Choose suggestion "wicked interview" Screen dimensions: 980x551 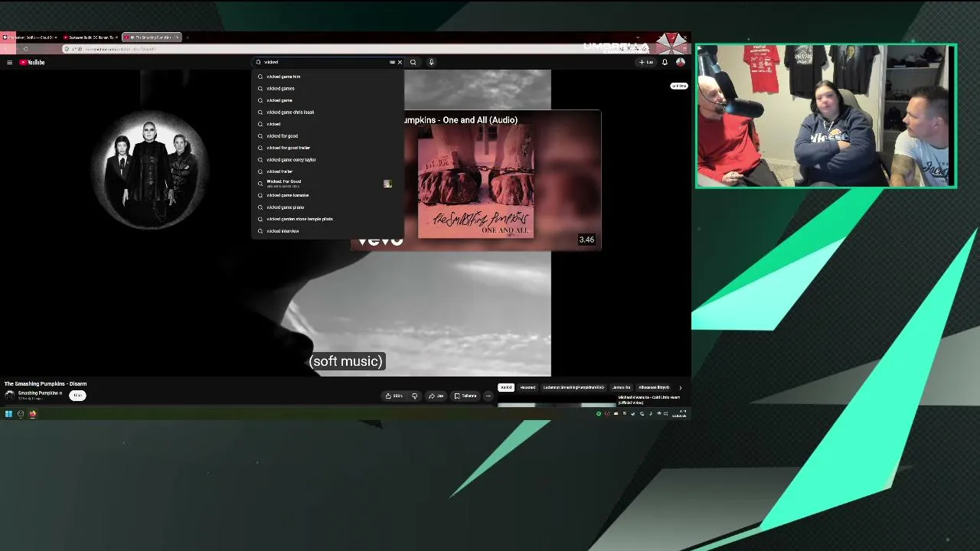point(328,230)
